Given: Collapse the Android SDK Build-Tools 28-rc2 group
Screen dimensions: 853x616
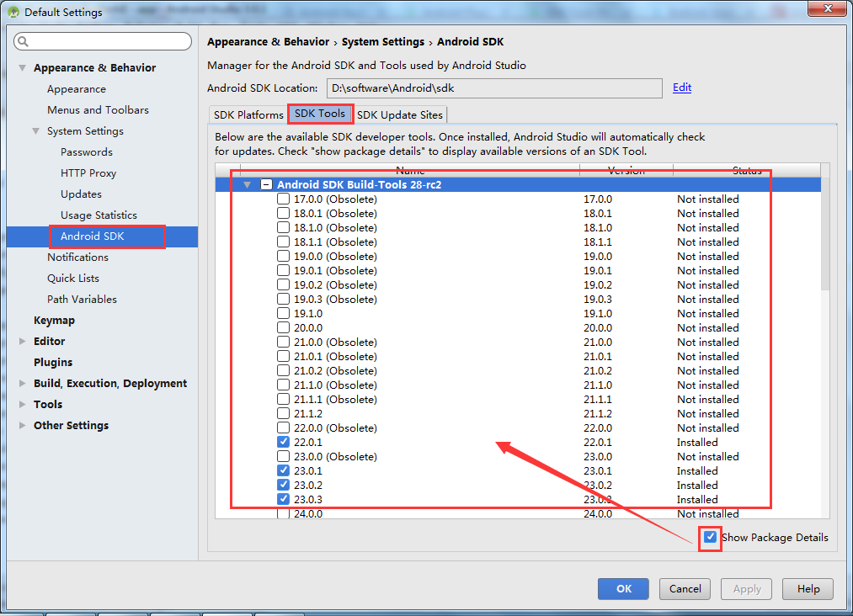Looking at the screenshot, I should (248, 185).
